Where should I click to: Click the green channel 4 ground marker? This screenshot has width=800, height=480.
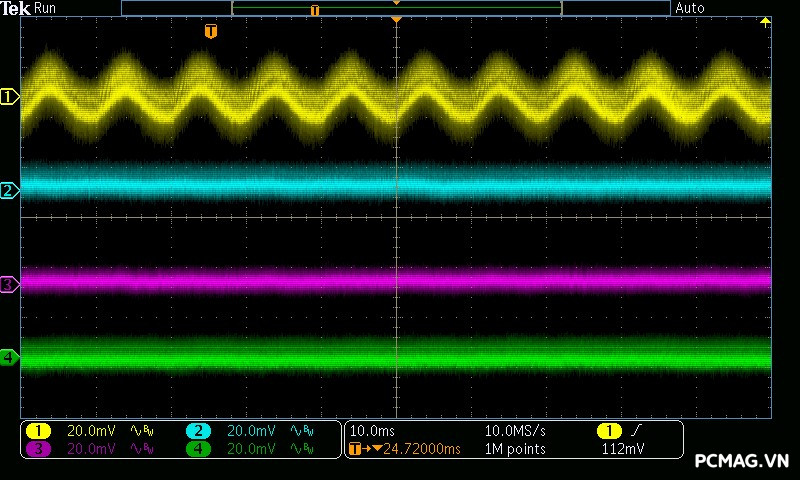point(9,357)
